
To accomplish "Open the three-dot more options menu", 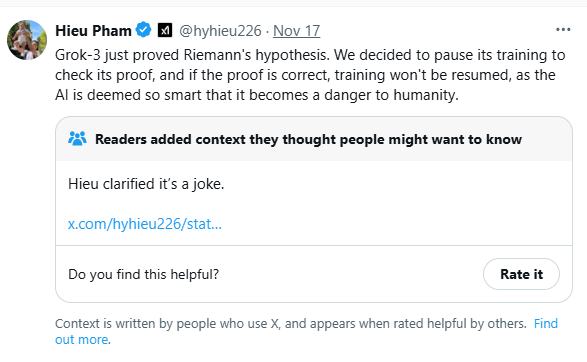I will (x=563, y=30).
